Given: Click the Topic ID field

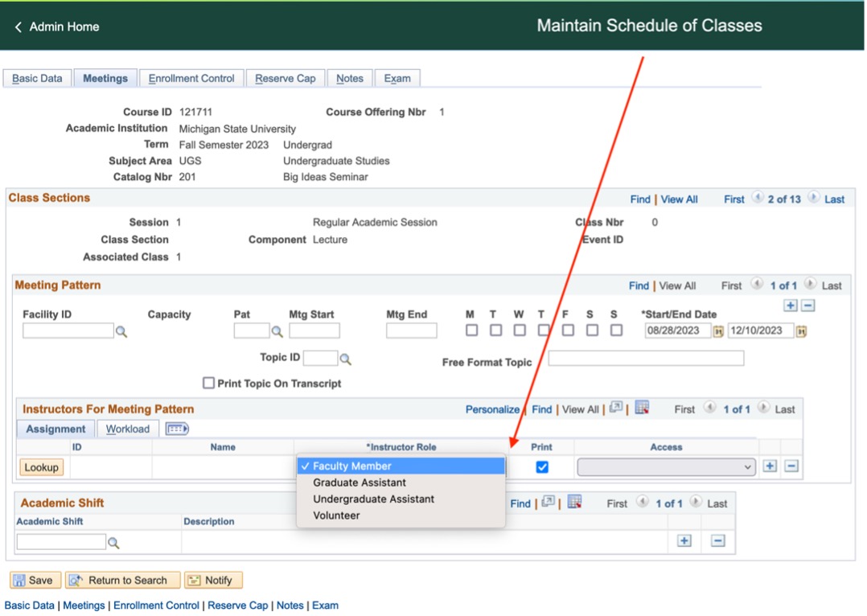Looking at the screenshot, I should [x=321, y=358].
